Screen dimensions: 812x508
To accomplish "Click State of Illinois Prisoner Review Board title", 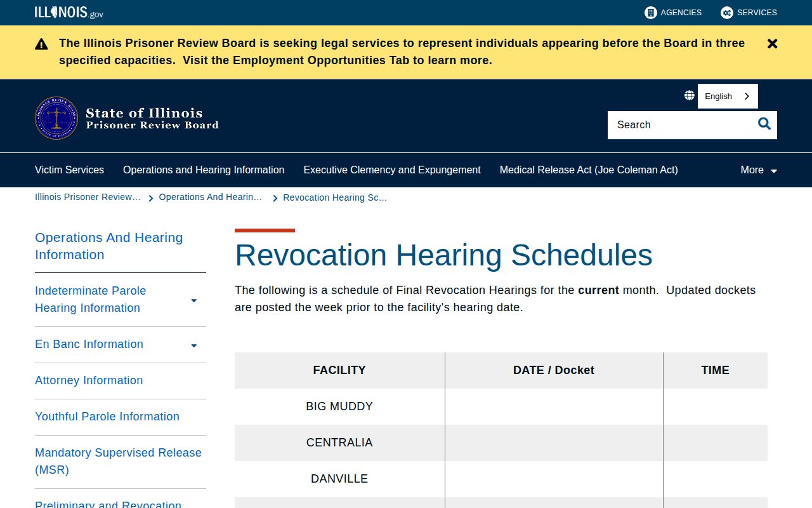I will point(152,118).
